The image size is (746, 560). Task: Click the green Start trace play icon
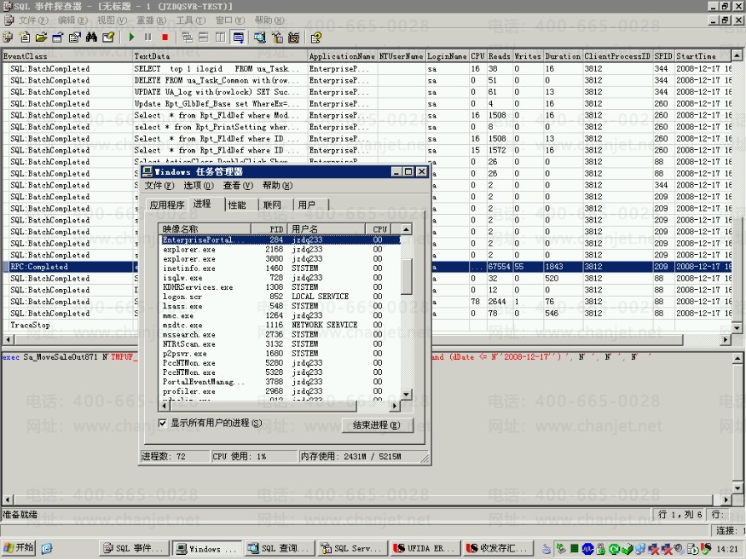[131, 38]
